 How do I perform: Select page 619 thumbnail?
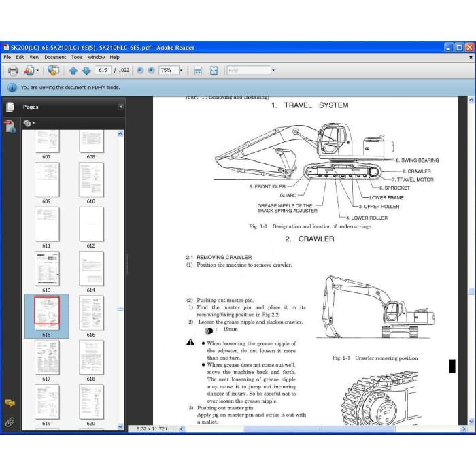pyautogui.click(x=47, y=402)
